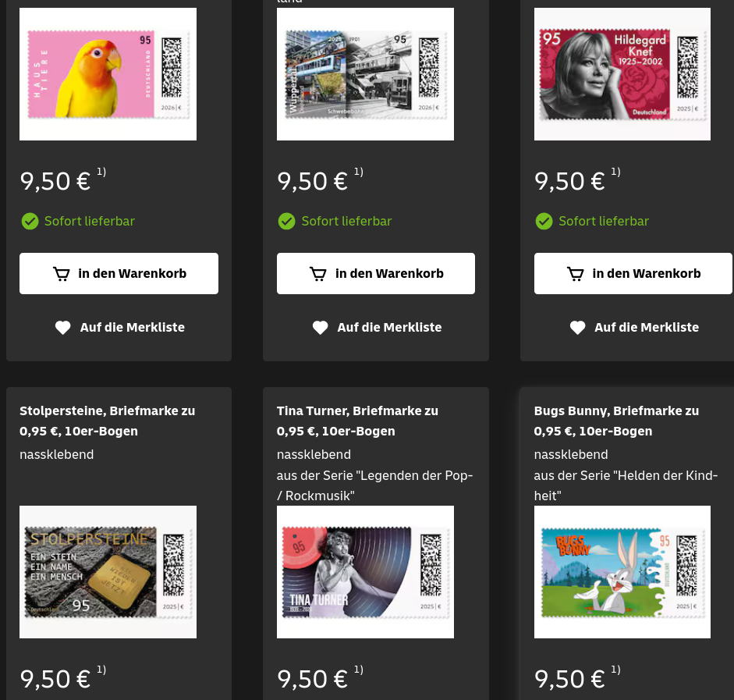
Task: Click the heart icon under the parrot stamp
Action: 62,327
